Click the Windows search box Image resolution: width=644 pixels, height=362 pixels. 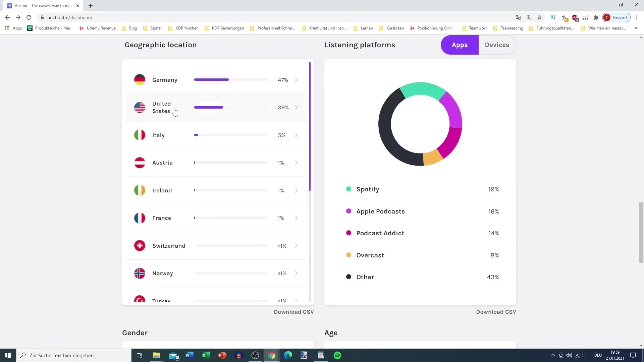point(74,355)
